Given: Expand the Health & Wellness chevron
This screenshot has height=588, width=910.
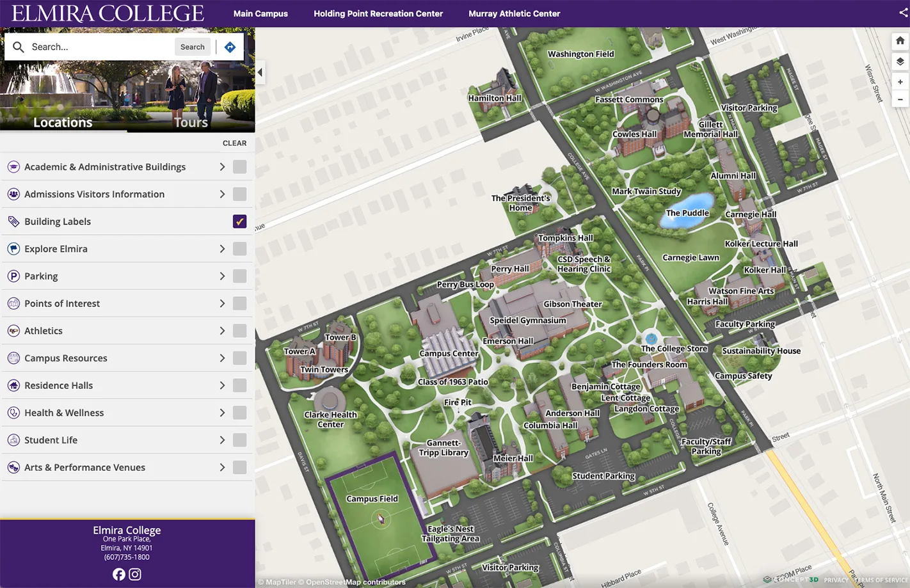Looking at the screenshot, I should 222,413.
